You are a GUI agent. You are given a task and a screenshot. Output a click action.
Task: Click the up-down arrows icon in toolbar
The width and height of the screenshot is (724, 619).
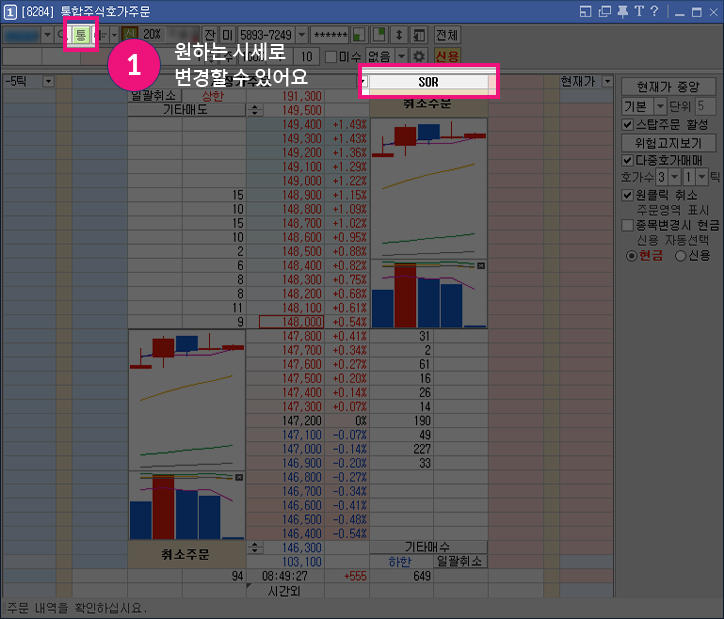[x=399, y=35]
